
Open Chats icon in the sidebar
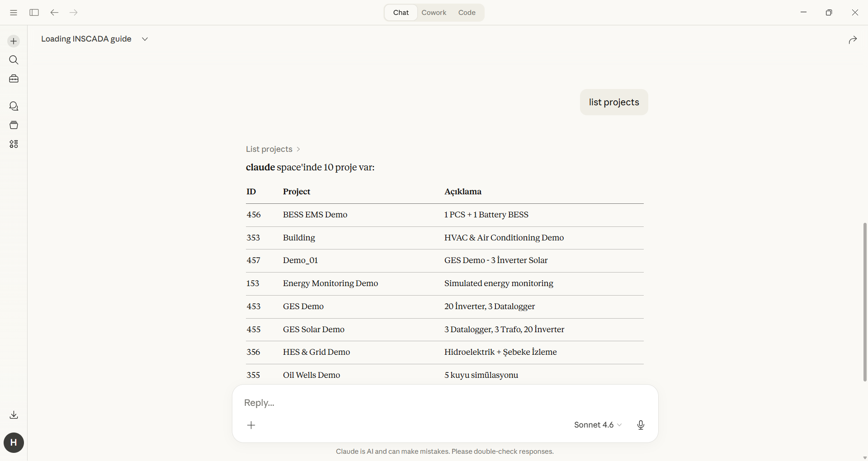[14, 106]
